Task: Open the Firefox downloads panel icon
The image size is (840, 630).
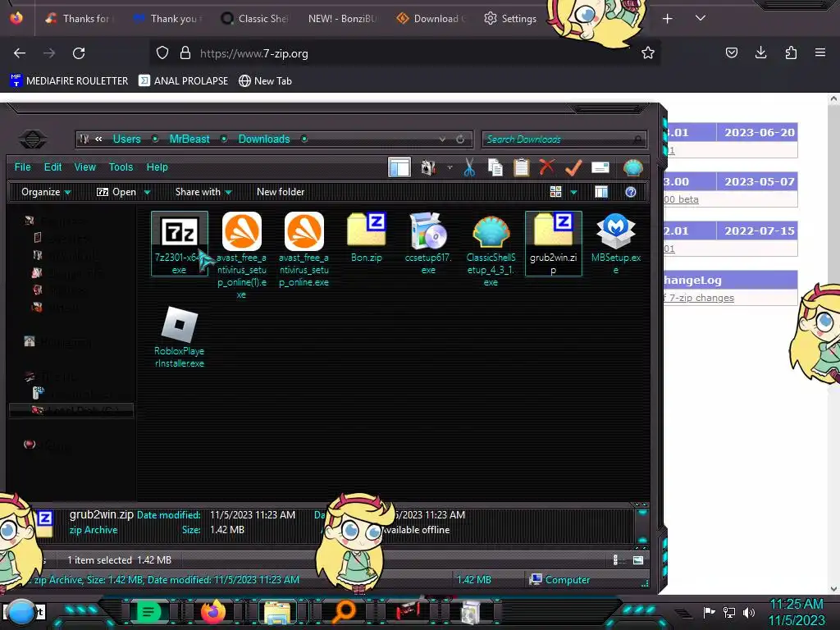Action: coord(760,52)
